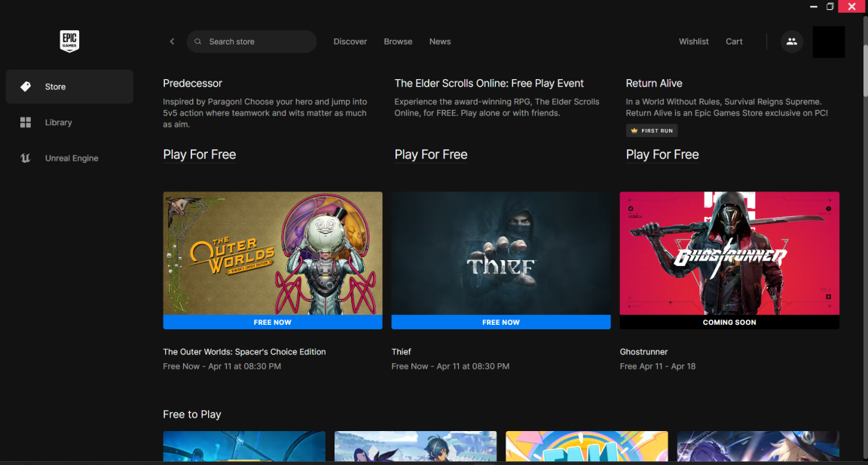Image resolution: width=868 pixels, height=465 pixels.
Task: Click 'Free Apr 11 - Apr 18' text
Action: [658, 366]
